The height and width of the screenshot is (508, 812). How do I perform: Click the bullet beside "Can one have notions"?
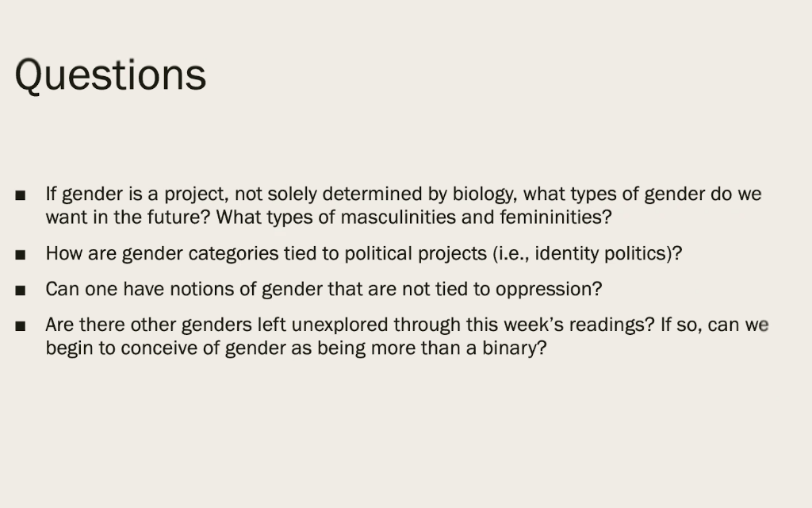click(21, 291)
